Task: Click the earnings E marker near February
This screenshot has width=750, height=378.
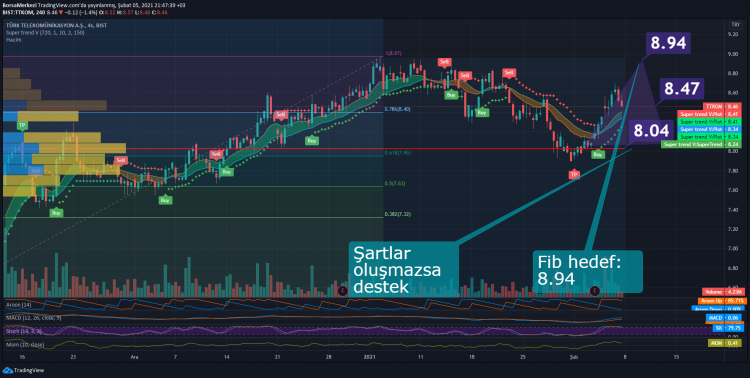Action: [595, 290]
